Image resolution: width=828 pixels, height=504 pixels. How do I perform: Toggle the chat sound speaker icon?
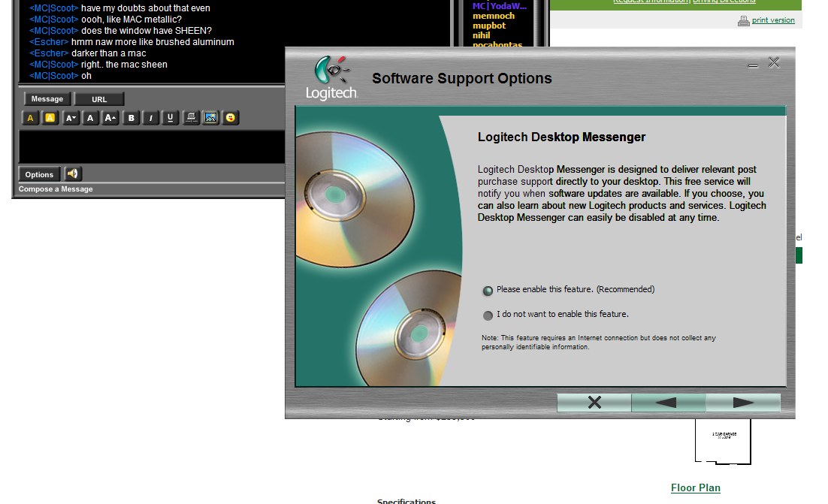73,174
